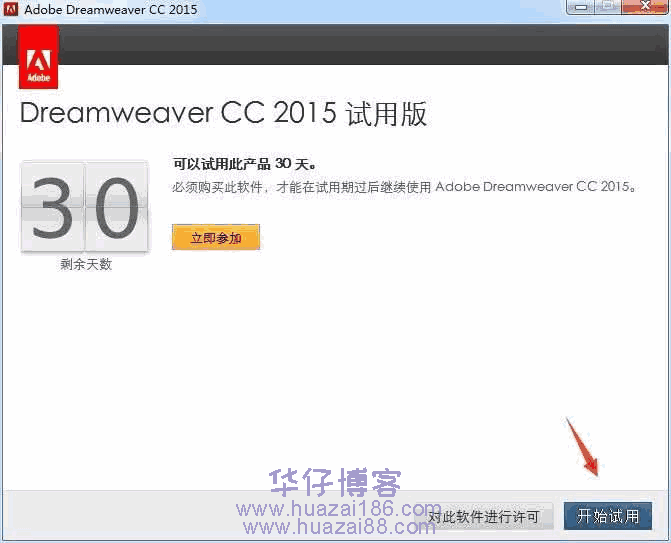This screenshot has width=671, height=543.
Task: Click the 必须购买此软件 description line
Action: click(404, 187)
